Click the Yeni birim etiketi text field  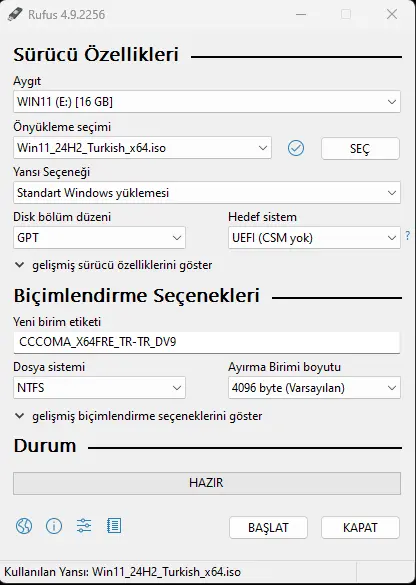[x=207, y=342]
